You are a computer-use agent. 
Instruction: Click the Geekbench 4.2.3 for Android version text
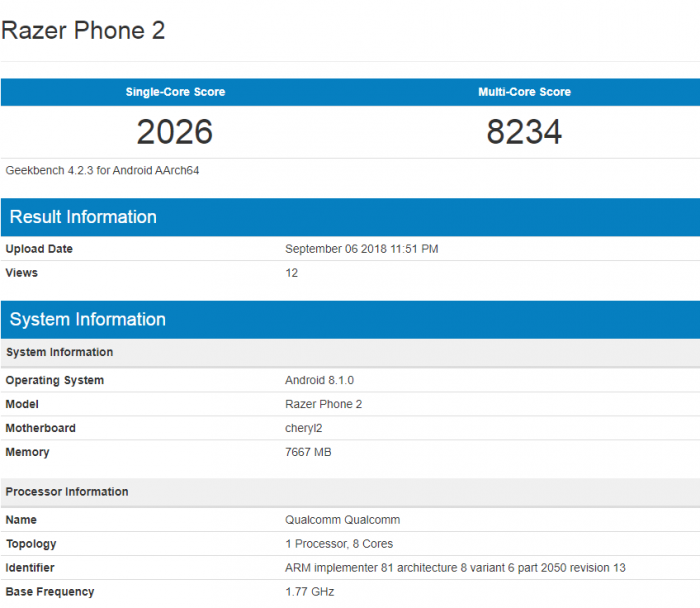click(x=103, y=171)
